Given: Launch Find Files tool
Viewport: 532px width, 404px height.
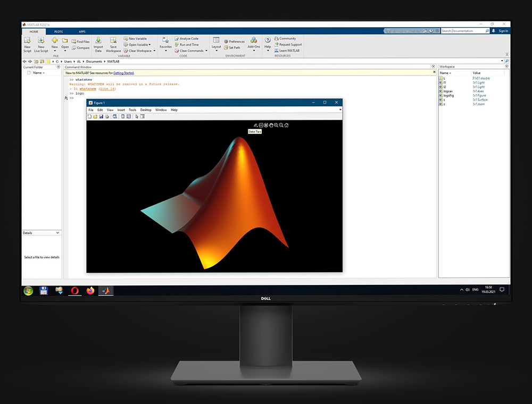Looking at the screenshot, I should (80, 41).
